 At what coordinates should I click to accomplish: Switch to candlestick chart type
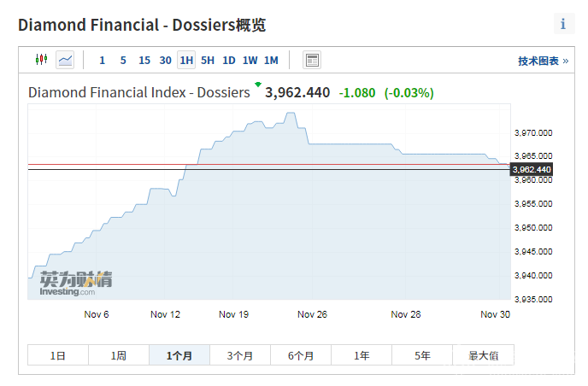pos(41,60)
